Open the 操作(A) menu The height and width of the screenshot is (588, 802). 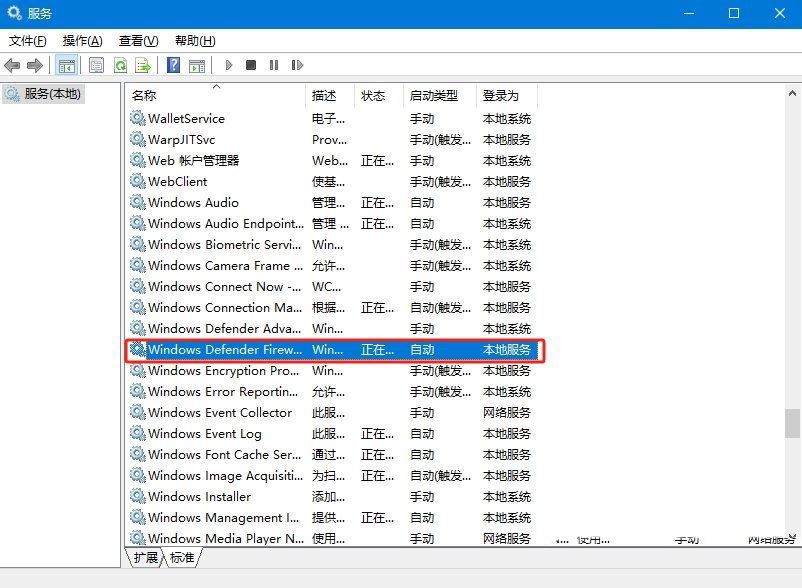tap(82, 40)
